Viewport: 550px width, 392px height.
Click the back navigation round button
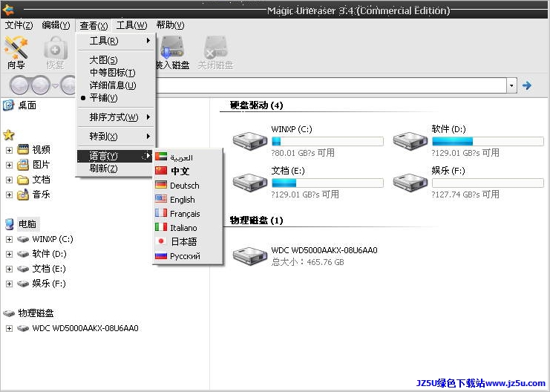coord(20,85)
